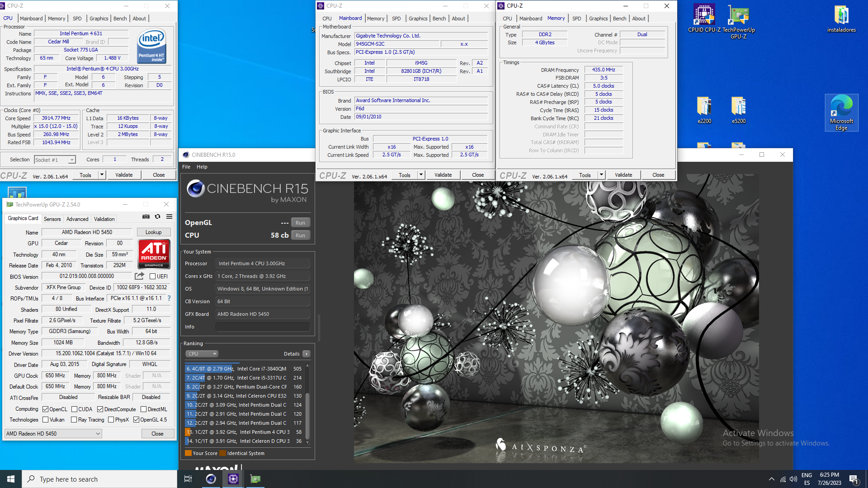Image resolution: width=868 pixels, height=488 pixels.
Task: Click the Bus Interface question mark icon
Action: 169,298
